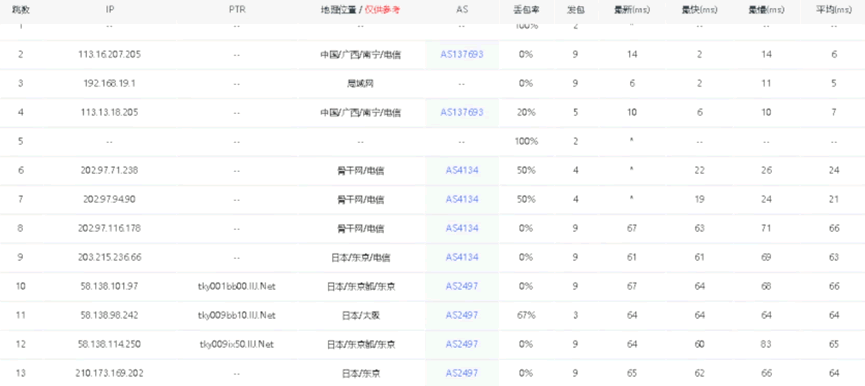Click the AS column header
The height and width of the screenshot is (386, 865).
click(x=462, y=10)
